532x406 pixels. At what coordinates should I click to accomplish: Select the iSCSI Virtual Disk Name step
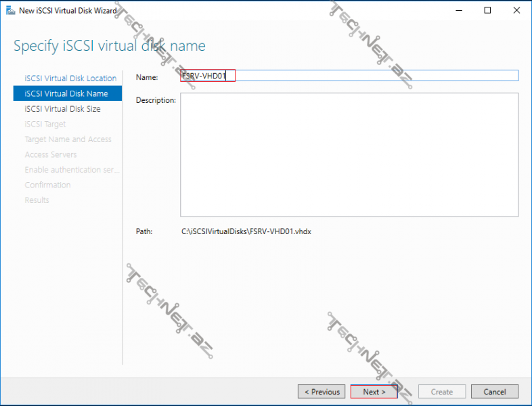[66, 93]
